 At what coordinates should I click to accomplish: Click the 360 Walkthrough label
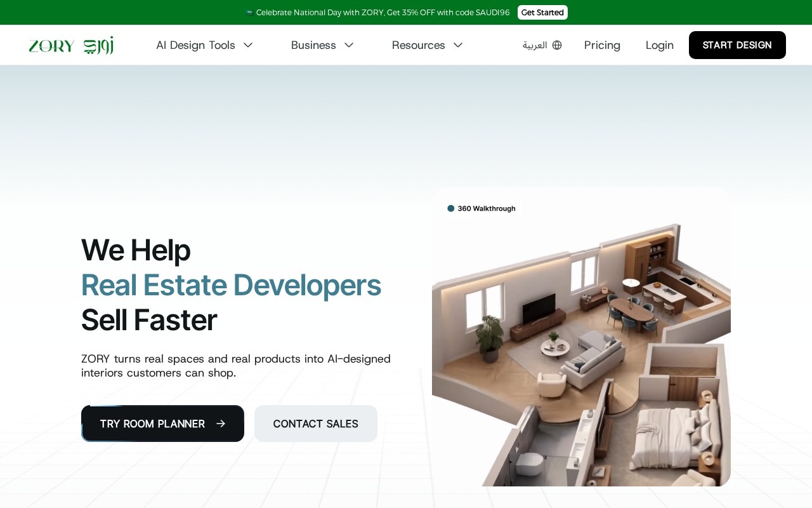[x=487, y=208]
